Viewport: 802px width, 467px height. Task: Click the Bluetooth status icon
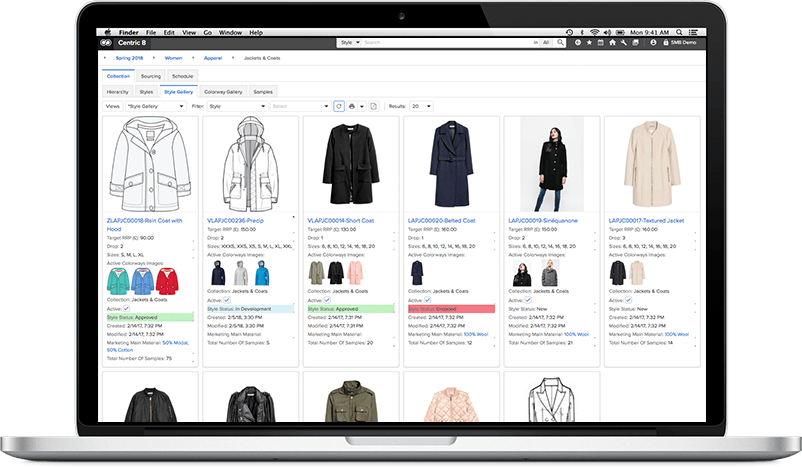(x=582, y=32)
